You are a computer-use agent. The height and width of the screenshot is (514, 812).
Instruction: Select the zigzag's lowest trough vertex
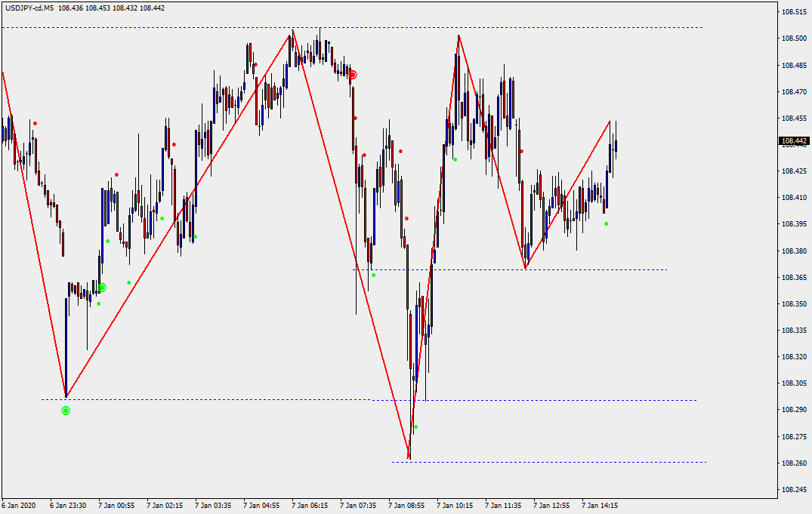tap(409, 458)
